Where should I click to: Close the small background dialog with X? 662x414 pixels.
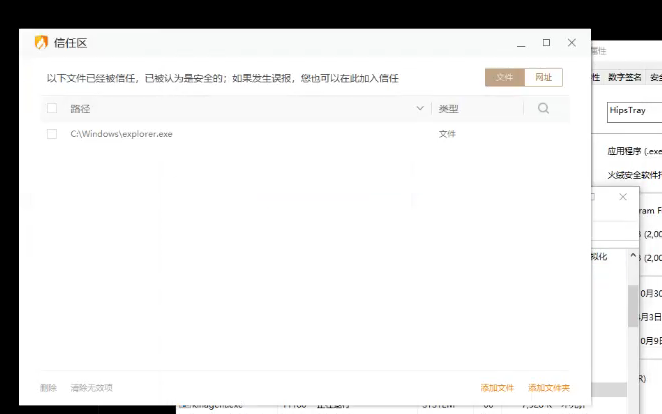click(623, 197)
